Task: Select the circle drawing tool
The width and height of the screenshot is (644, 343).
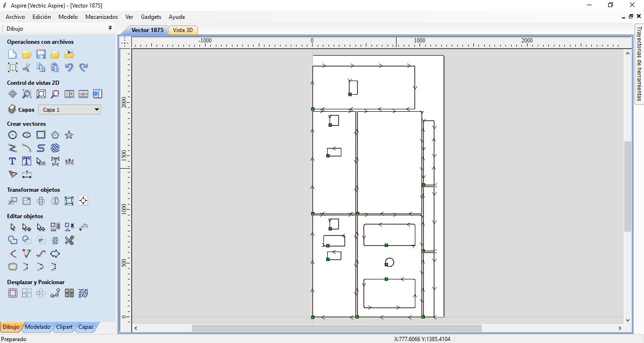Action: (x=13, y=135)
